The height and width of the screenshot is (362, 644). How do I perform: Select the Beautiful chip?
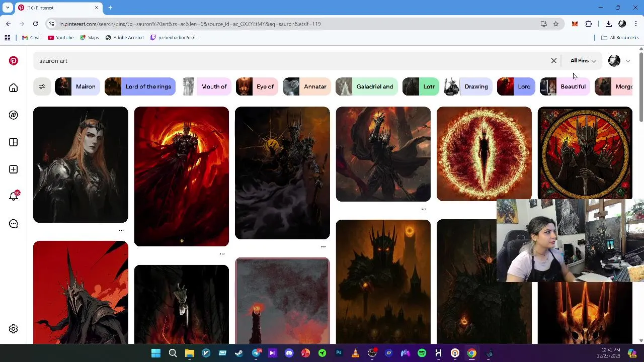[x=565, y=86]
